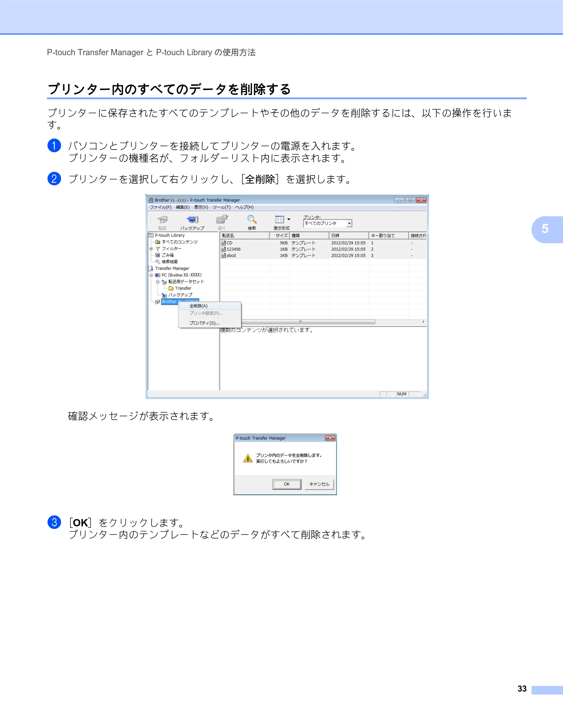Image resolution: width=563 pixels, height=728 pixels.
Task: Click the 検索結果 magnifier tree icon
Action: click(158, 262)
